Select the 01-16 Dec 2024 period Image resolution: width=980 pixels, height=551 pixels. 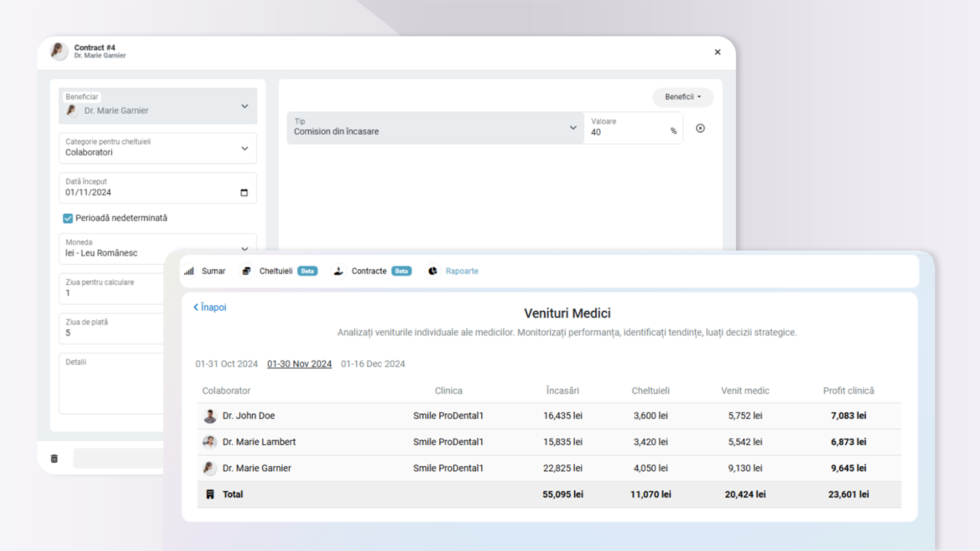tap(373, 364)
